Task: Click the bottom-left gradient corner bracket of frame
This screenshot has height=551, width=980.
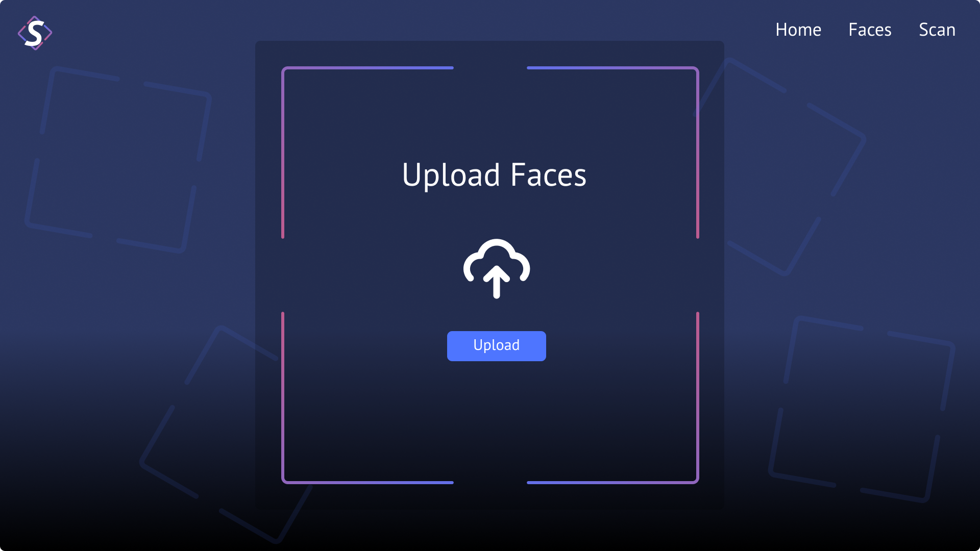Action: coord(367,398)
